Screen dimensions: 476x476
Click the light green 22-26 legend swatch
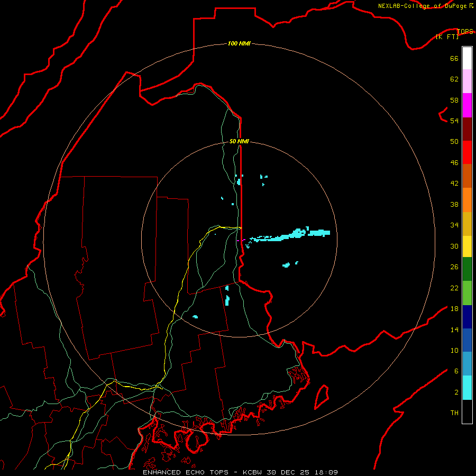click(467, 293)
